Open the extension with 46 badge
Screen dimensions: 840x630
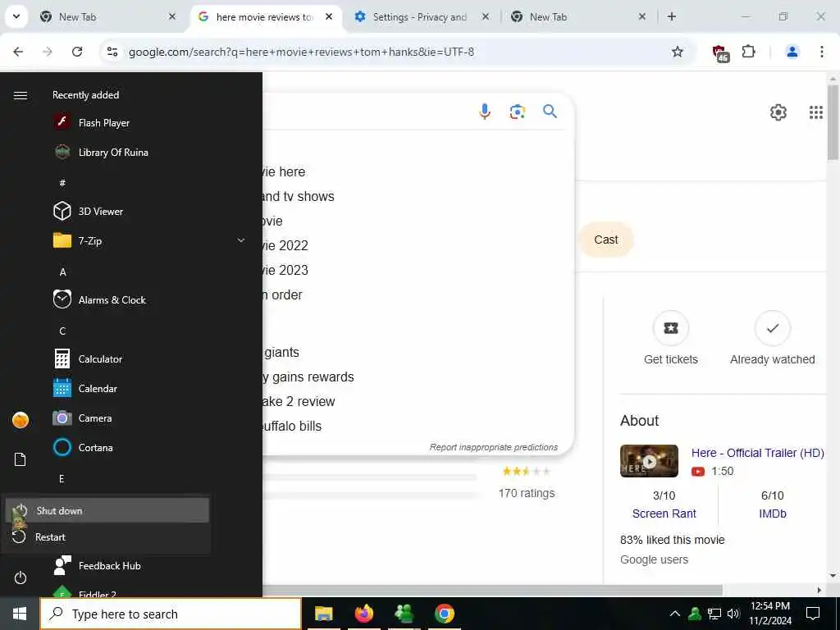pos(720,52)
